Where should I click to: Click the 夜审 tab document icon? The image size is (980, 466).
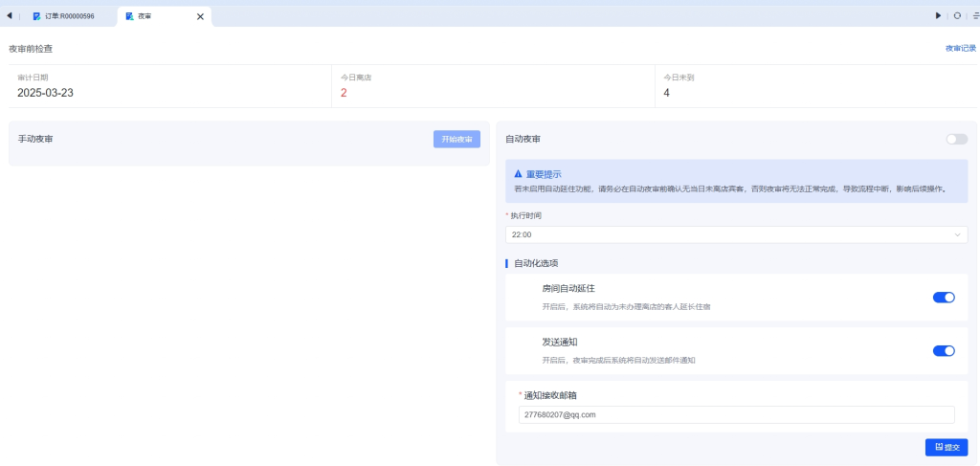[x=129, y=16]
